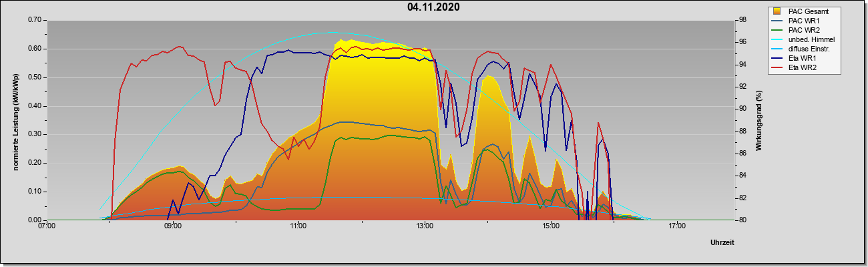Click the 17:00 time axis label
Viewport: 868px width, 267px height.
[x=676, y=228]
